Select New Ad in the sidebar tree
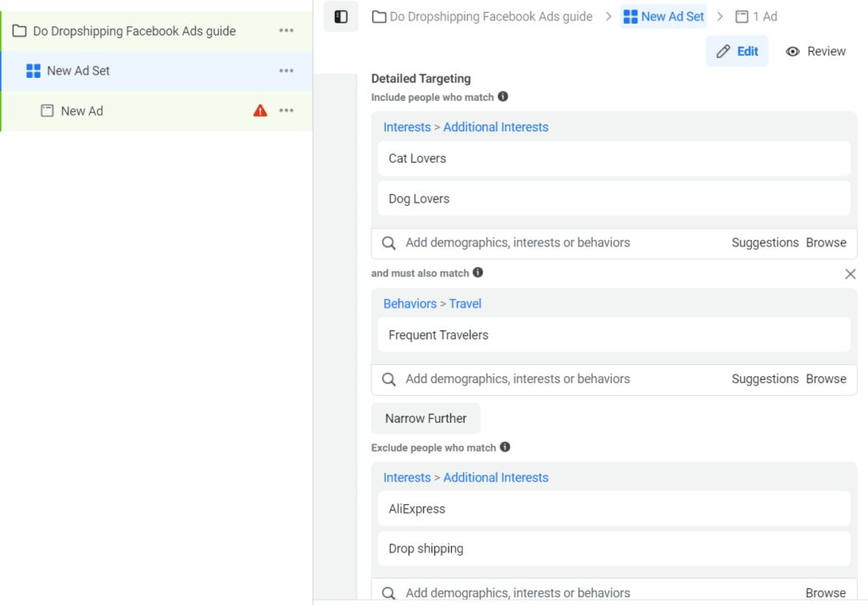 coord(81,111)
